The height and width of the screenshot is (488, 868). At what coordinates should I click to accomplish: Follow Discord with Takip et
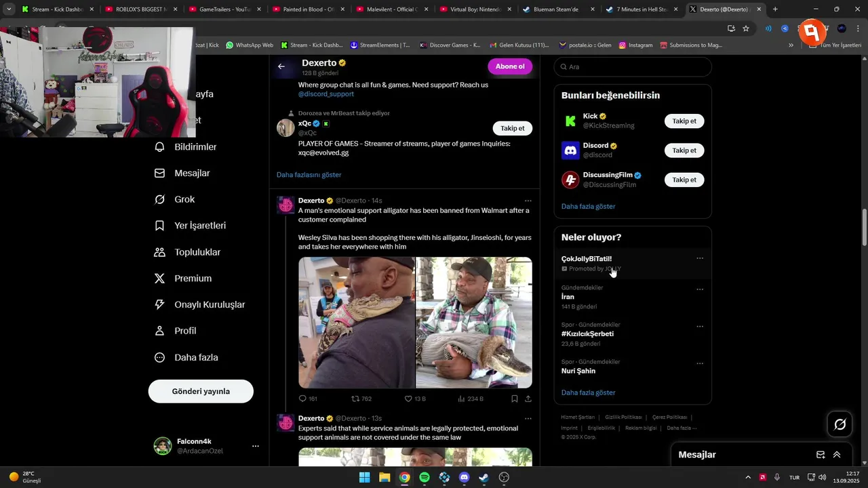[x=684, y=150]
